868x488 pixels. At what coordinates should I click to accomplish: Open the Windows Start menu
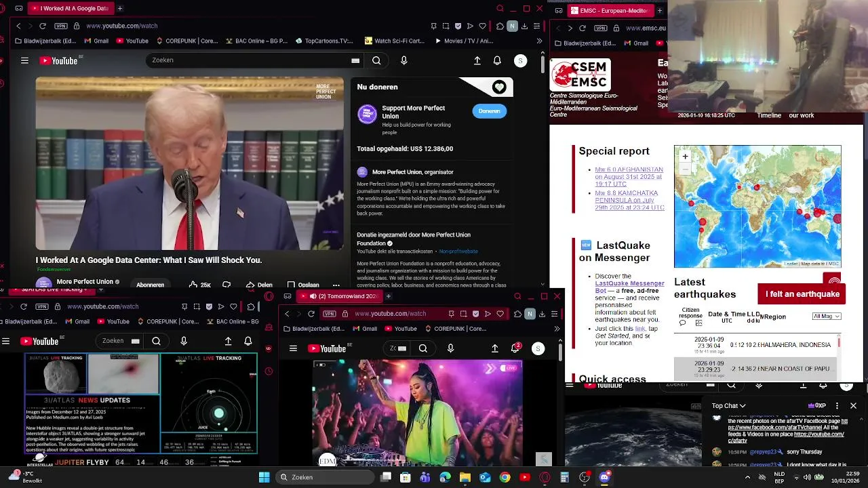coord(264,477)
